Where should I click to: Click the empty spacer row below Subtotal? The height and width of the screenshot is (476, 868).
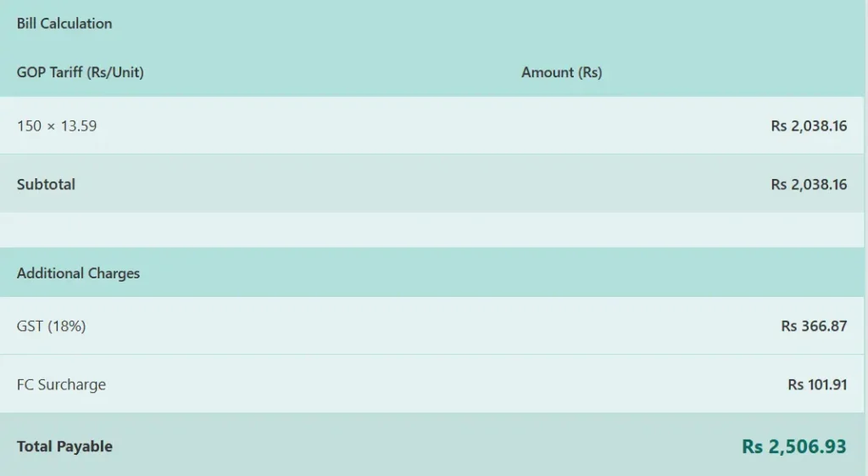(431, 229)
